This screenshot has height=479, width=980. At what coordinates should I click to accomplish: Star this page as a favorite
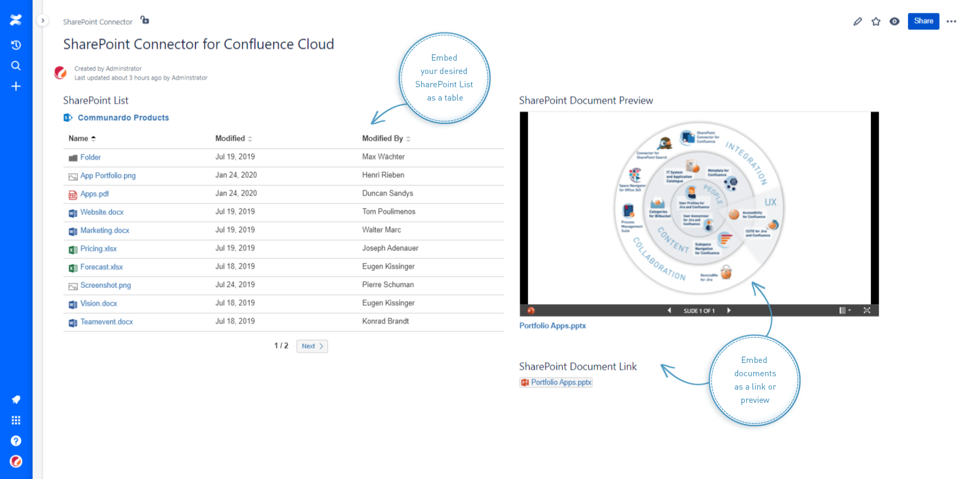876,21
